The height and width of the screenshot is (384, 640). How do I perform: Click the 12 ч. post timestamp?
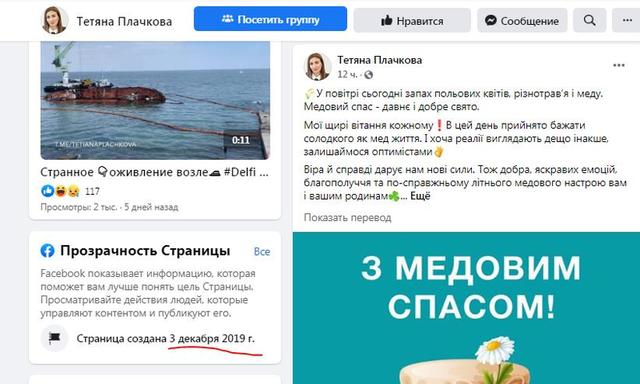tap(347, 75)
